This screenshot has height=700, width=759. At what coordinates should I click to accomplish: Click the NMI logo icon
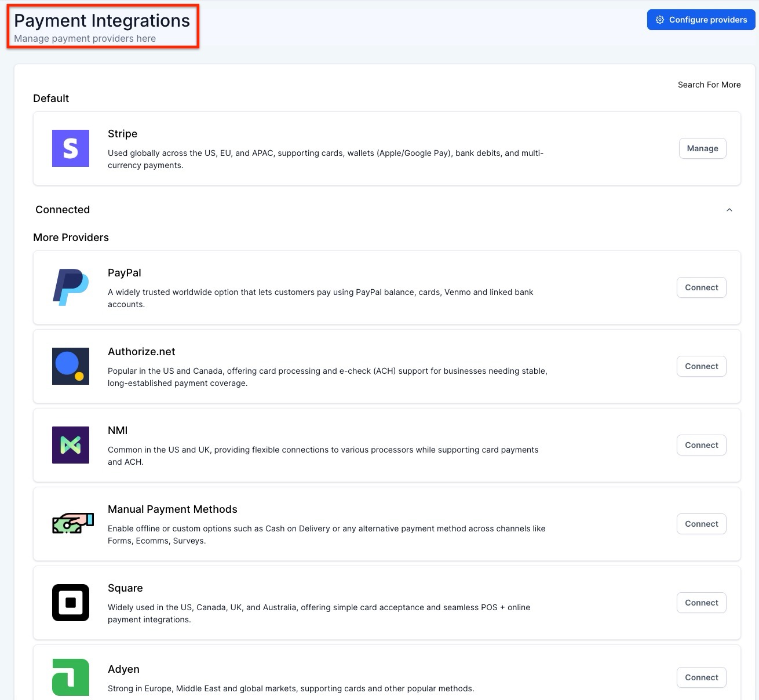point(71,445)
